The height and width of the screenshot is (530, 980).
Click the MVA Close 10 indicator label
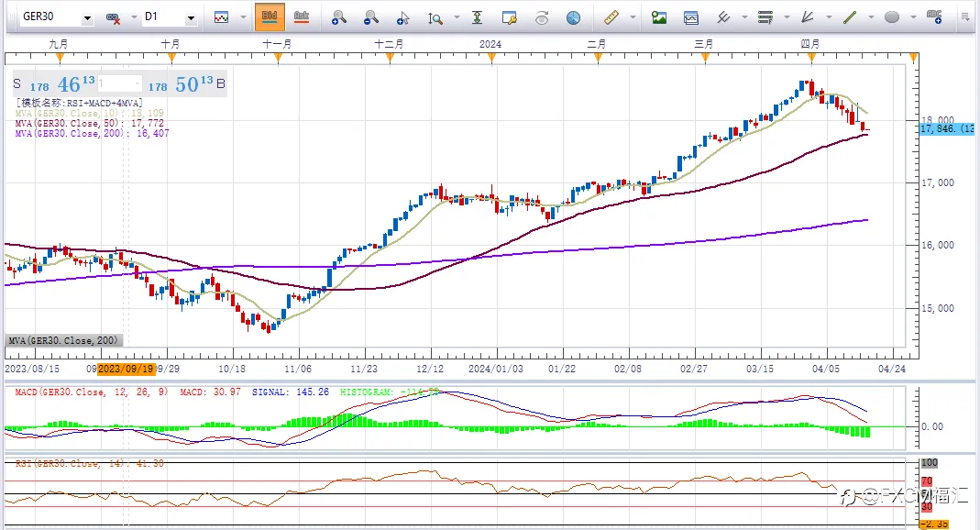[x=89, y=113]
